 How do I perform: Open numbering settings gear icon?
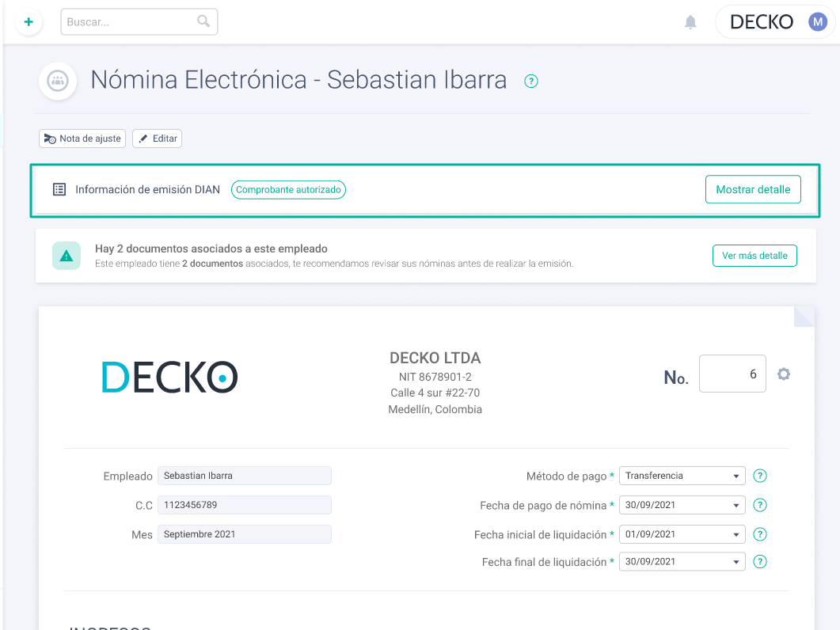coord(784,374)
